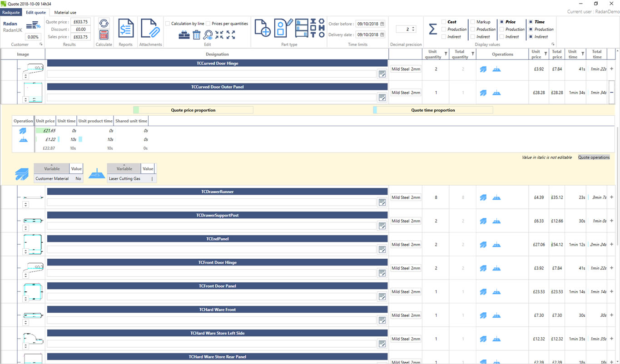620x364 pixels.
Task: Check the Markup display checkbox
Action: click(x=473, y=22)
